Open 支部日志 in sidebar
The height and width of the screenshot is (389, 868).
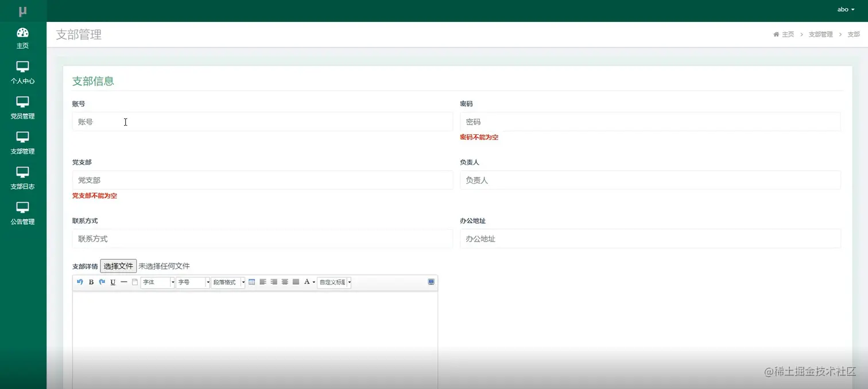(23, 178)
